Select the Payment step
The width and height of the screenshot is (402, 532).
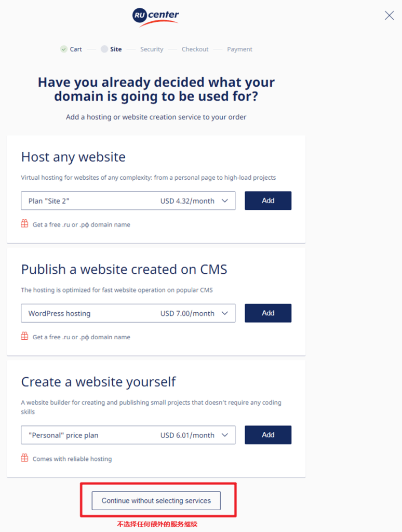click(239, 49)
